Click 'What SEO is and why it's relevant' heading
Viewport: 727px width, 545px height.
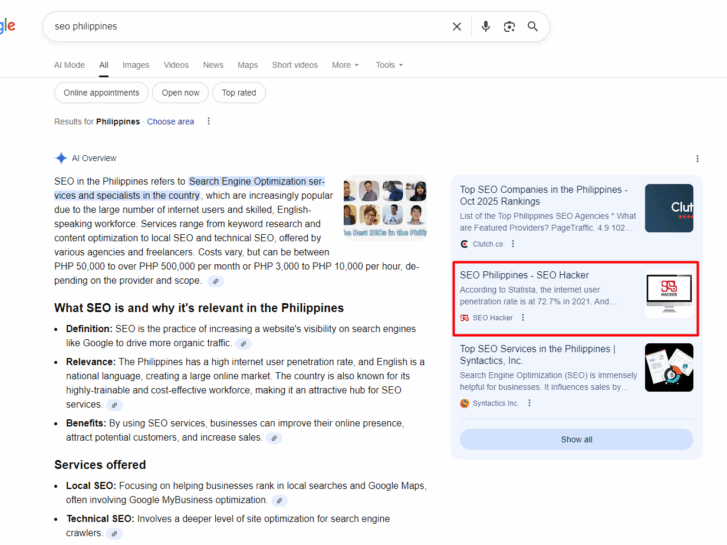[199, 308]
